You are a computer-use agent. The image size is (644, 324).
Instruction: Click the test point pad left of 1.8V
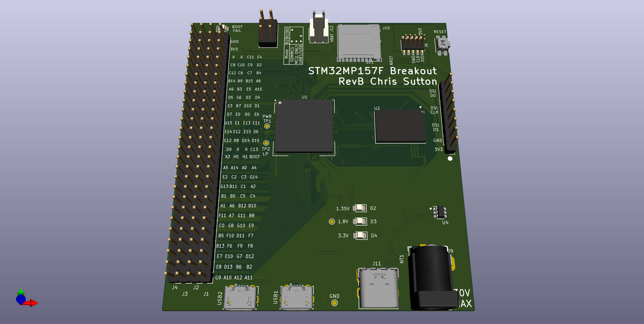(x=332, y=221)
